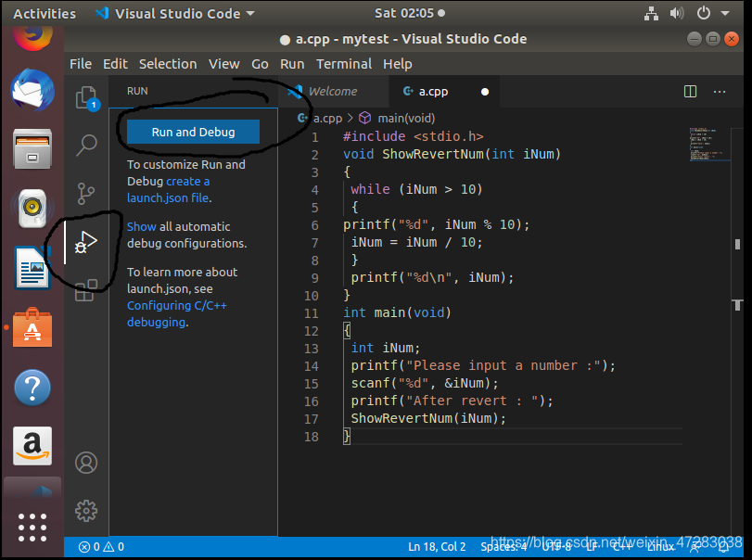
Task: Click the unsaved dot on a.cpp tab
Action: 485,92
